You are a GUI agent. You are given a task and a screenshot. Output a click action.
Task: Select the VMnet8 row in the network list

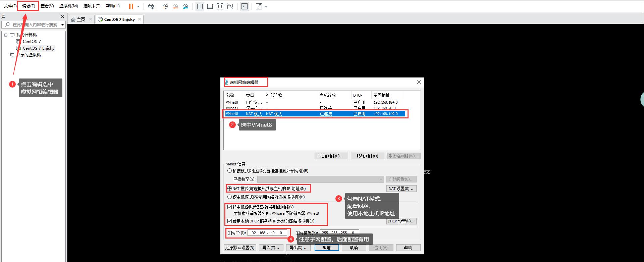(x=315, y=114)
